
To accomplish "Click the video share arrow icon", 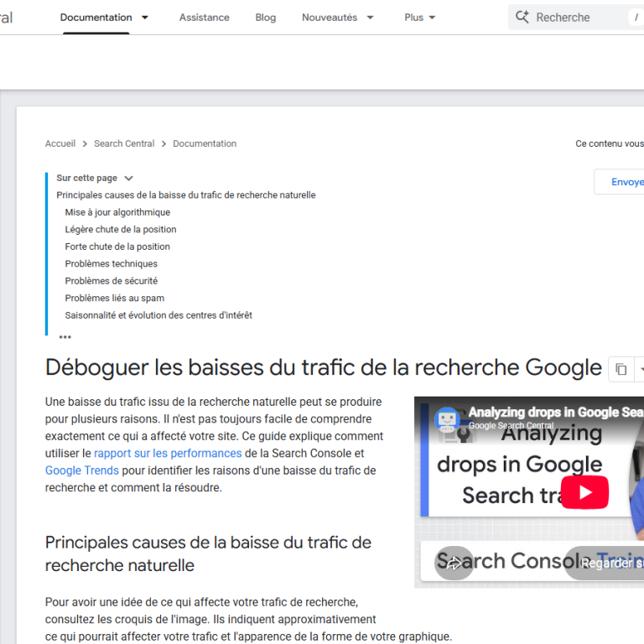I will click(454, 563).
